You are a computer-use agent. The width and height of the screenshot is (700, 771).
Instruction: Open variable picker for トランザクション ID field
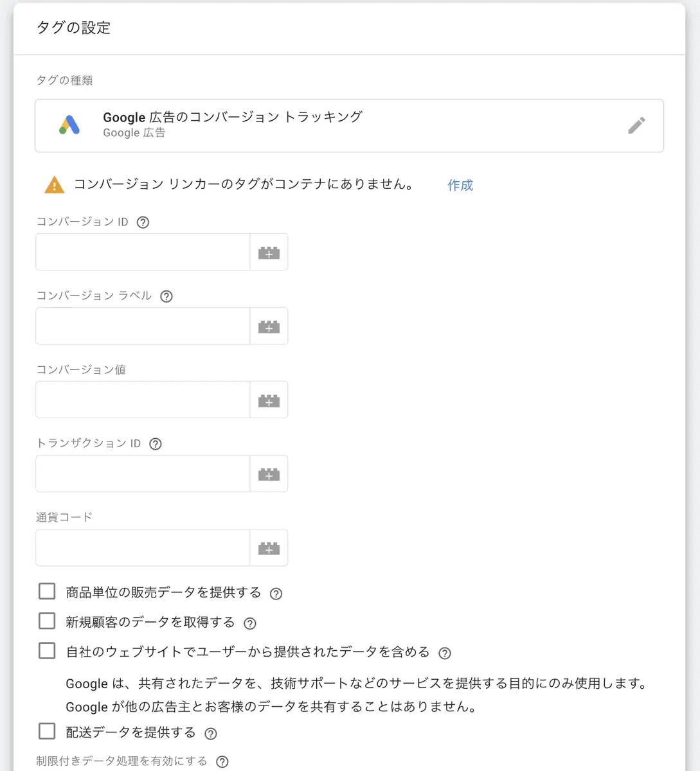click(x=269, y=474)
